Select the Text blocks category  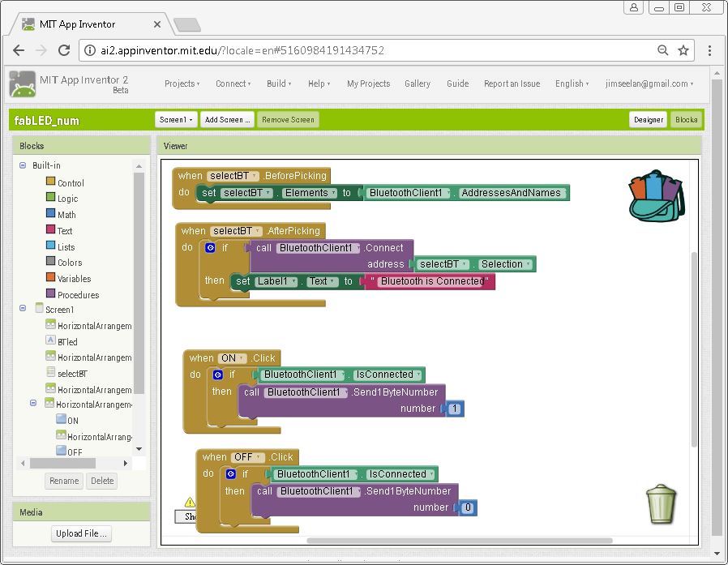click(x=59, y=230)
